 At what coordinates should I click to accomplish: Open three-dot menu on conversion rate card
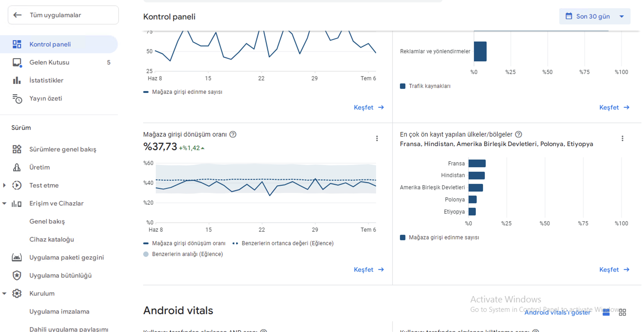tap(377, 138)
